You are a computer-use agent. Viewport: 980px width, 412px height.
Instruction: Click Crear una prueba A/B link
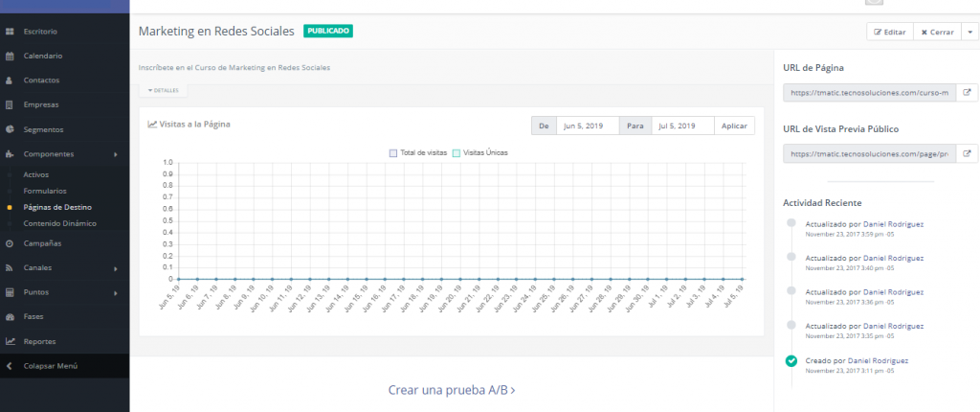click(x=451, y=390)
